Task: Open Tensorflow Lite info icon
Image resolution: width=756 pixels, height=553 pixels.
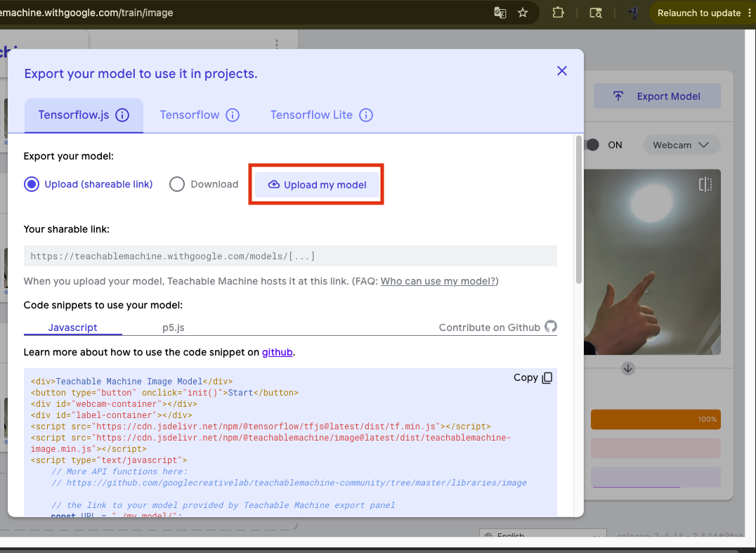Action: click(366, 115)
